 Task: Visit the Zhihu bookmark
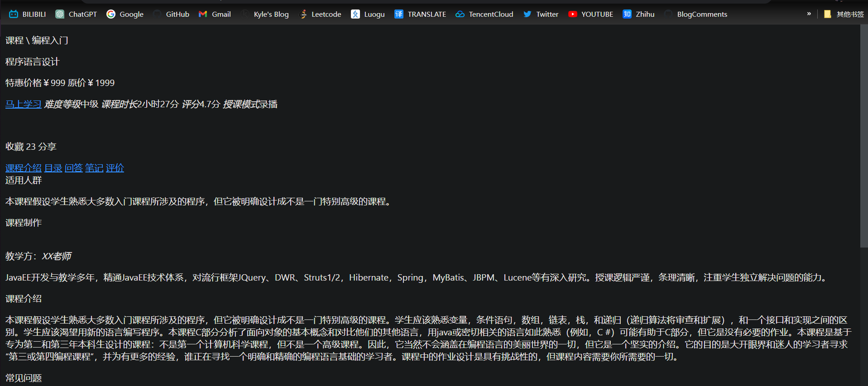click(x=638, y=14)
